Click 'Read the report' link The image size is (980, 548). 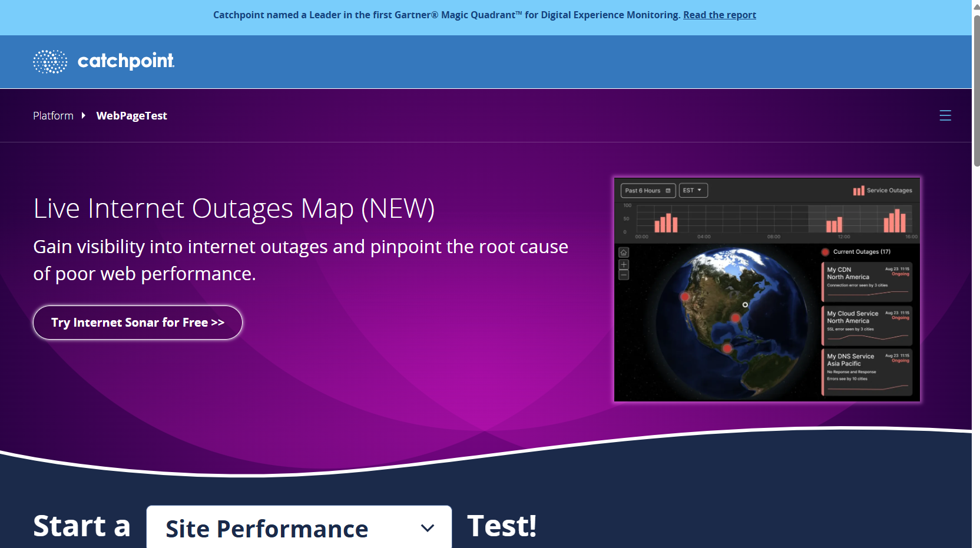(719, 15)
